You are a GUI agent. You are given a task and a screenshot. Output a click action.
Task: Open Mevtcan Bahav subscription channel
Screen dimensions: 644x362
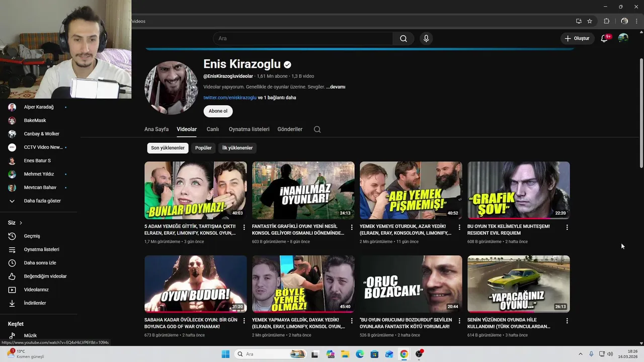[x=39, y=188]
